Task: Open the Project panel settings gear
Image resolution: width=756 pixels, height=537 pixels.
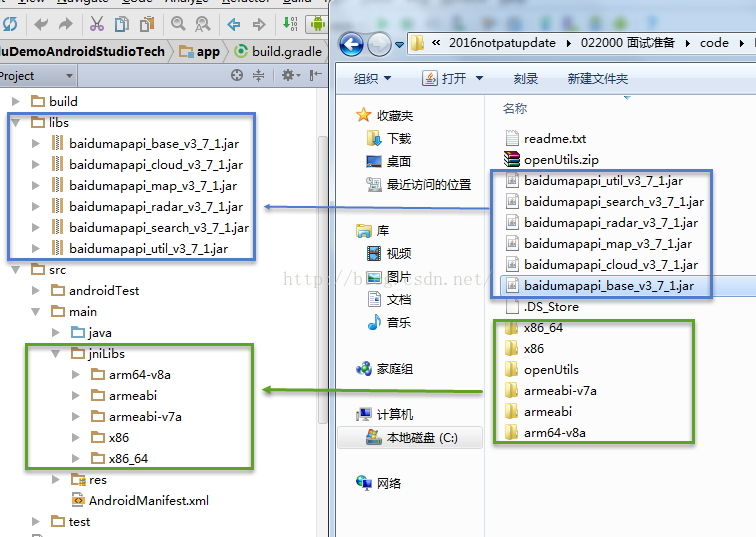Action: [x=290, y=75]
